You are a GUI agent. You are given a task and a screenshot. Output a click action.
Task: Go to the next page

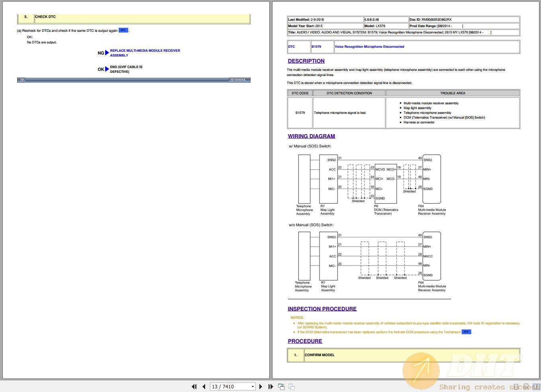point(261,386)
